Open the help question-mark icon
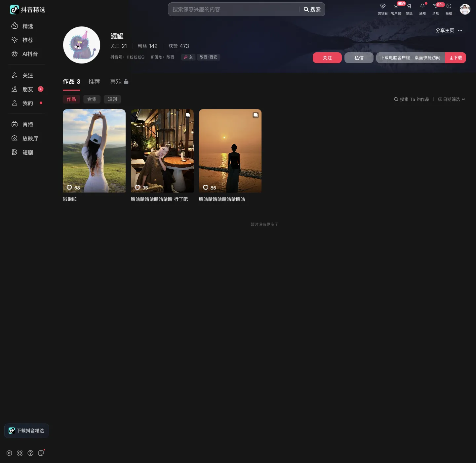 tap(30, 453)
